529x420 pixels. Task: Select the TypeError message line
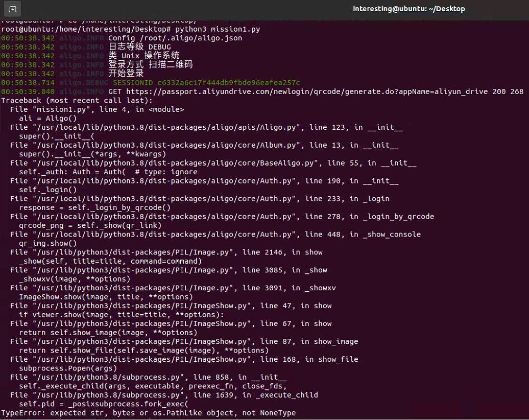(148, 412)
